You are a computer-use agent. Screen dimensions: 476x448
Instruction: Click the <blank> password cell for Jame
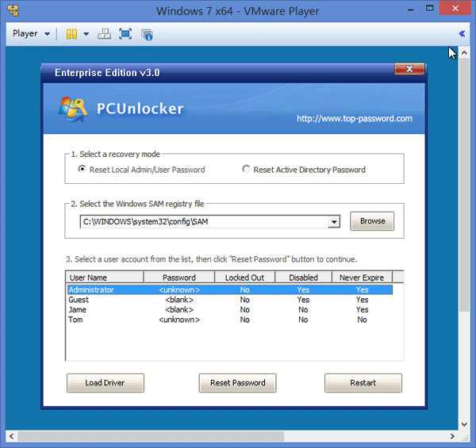(179, 310)
